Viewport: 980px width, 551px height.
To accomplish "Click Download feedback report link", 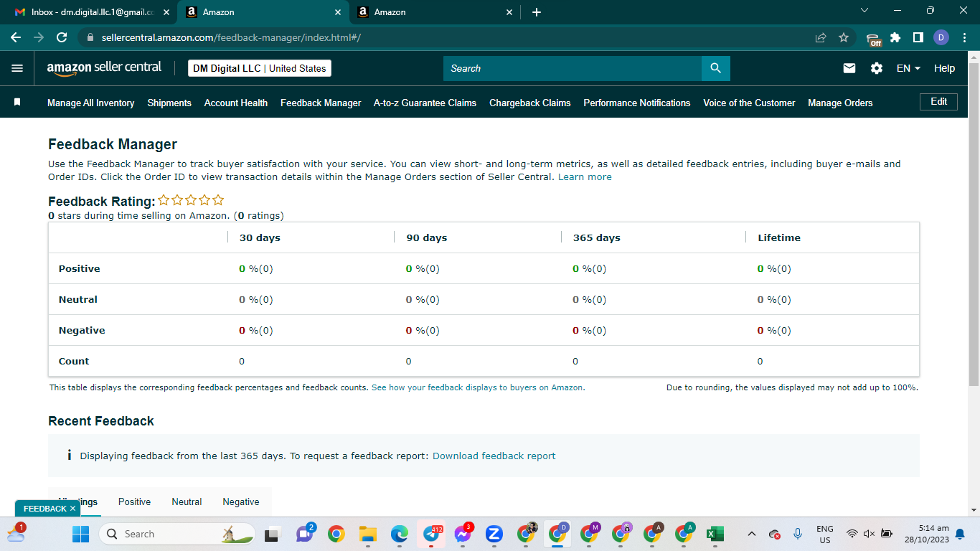I will click(x=494, y=456).
